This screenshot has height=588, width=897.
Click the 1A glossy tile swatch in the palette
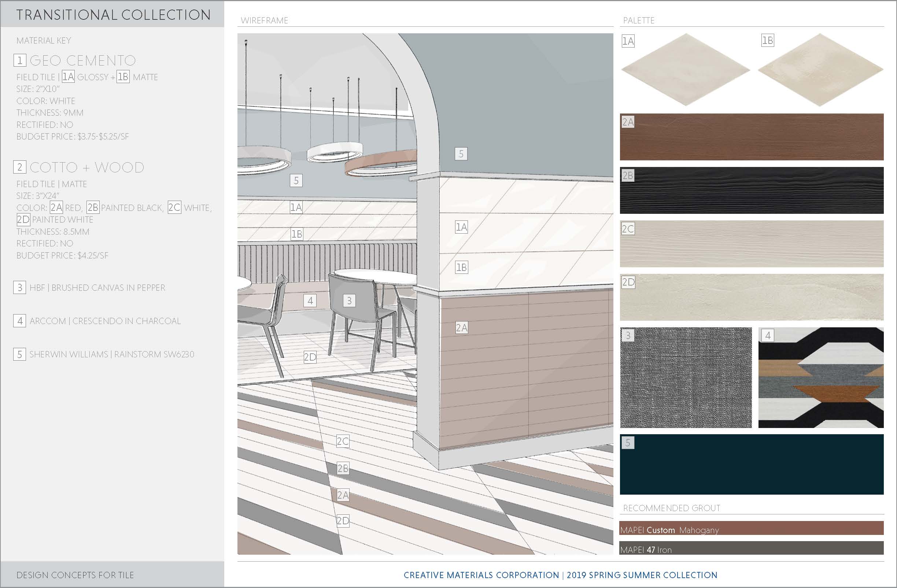(685, 70)
